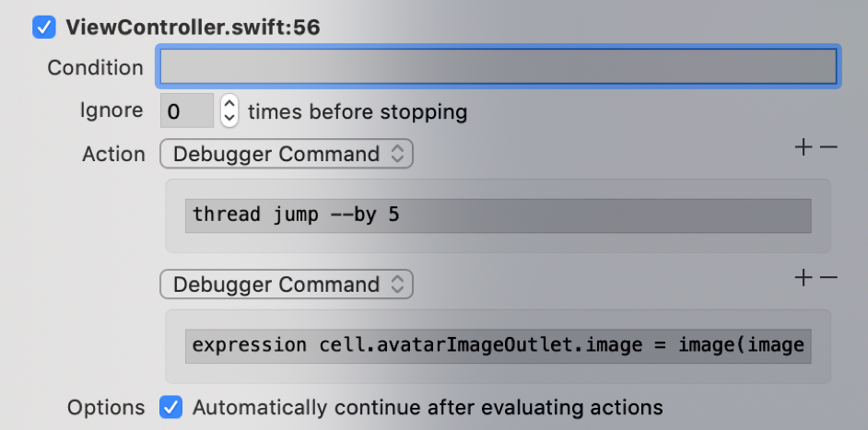Click the plus icon beside thread jump action
The width and height of the screenshot is (868, 430).
click(804, 147)
